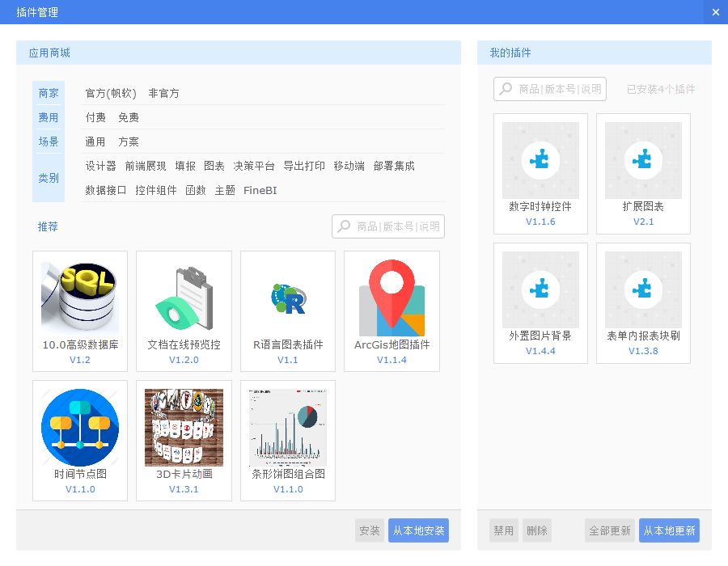Choose the 填报 category
The image size is (728, 566).
[185, 166]
